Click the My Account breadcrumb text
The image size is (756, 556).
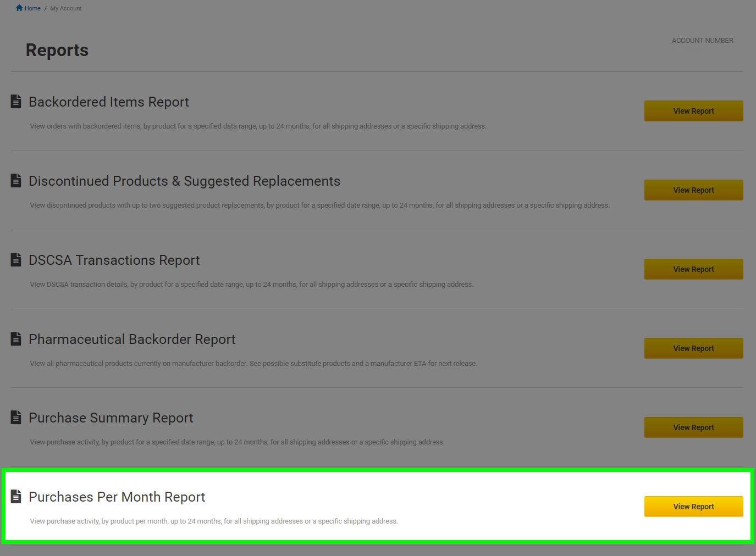point(66,8)
